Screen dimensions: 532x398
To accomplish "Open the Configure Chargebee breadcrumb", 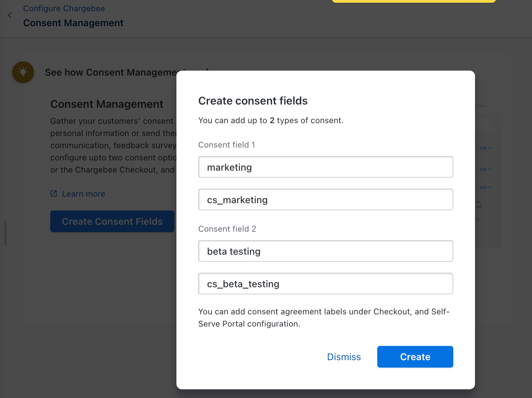I will point(64,8).
